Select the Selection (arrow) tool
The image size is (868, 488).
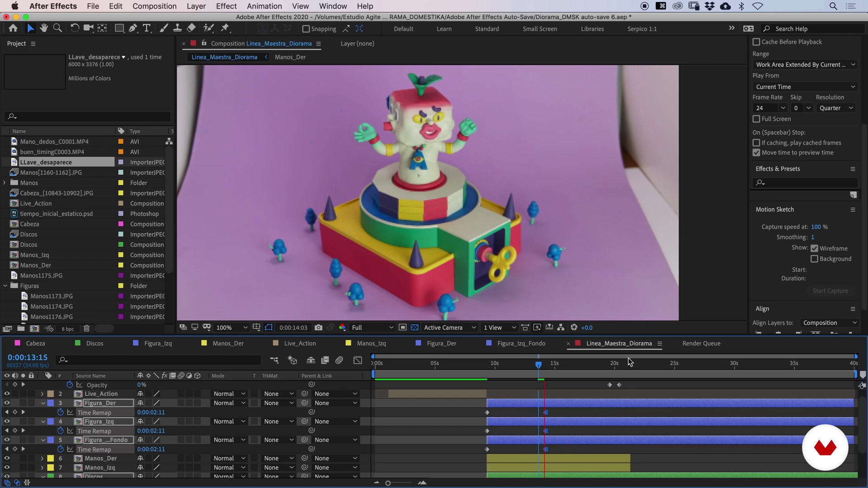pos(30,28)
